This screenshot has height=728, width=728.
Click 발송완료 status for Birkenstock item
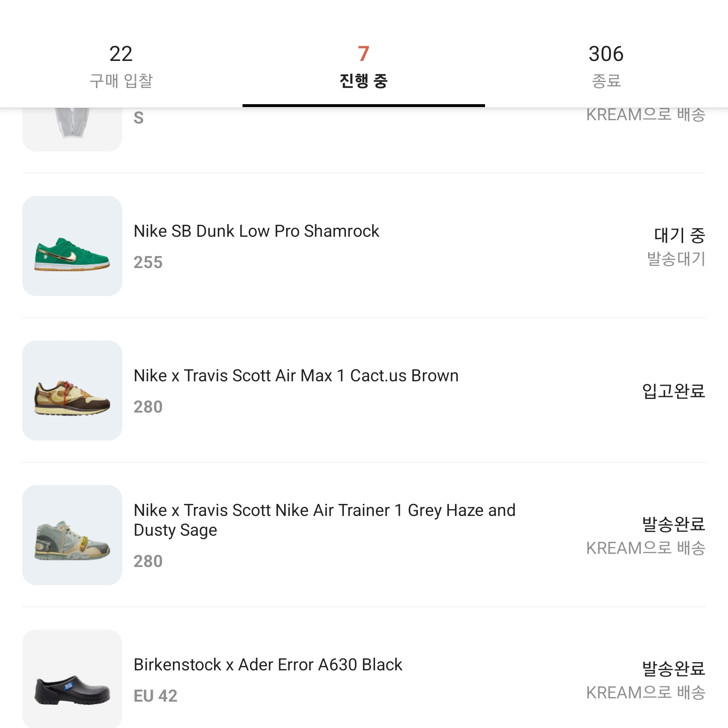pyautogui.click(x=674, y=669)
